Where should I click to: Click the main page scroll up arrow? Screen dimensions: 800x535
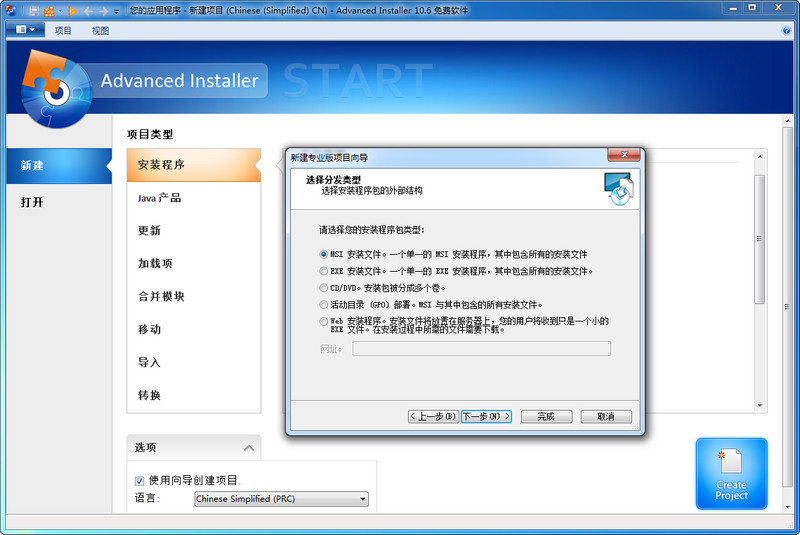click(788, 121)
